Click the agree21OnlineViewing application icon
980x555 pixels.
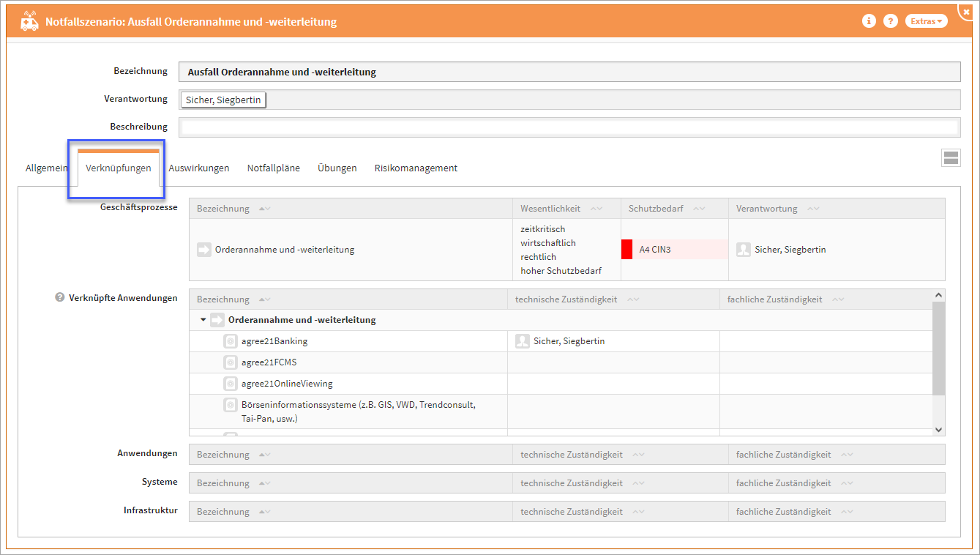click(x=230, y=384)
